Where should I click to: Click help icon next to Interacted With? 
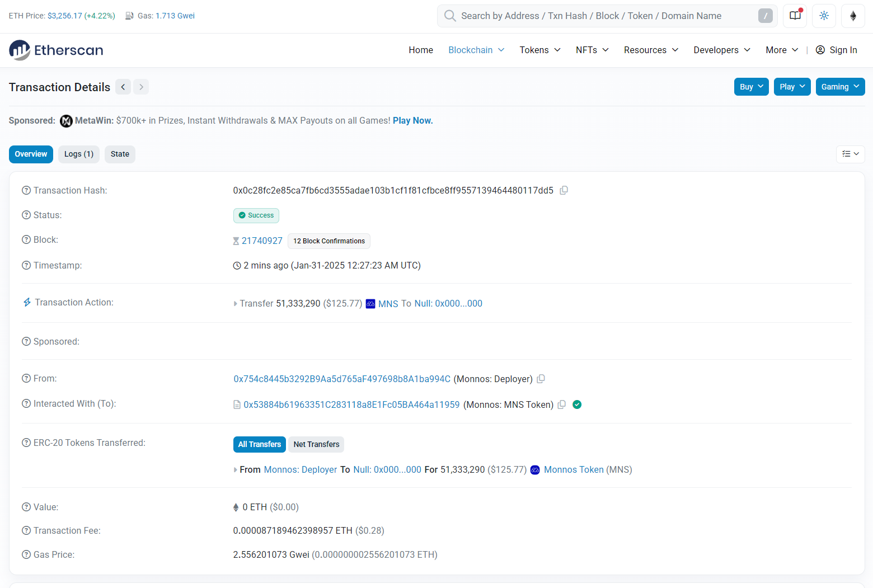pos(26,403)
